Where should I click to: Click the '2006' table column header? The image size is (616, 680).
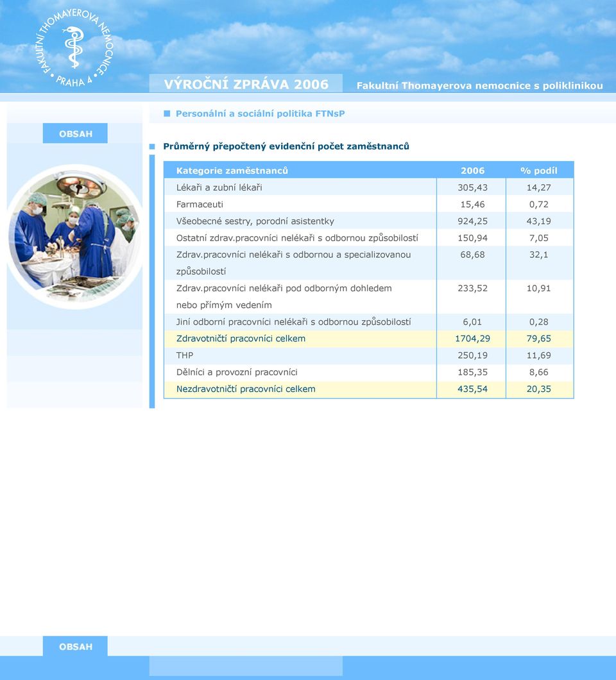tap(472, 171)
